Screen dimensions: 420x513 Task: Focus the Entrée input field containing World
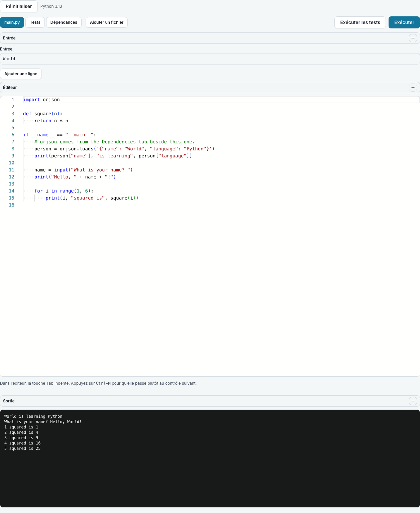210,59
